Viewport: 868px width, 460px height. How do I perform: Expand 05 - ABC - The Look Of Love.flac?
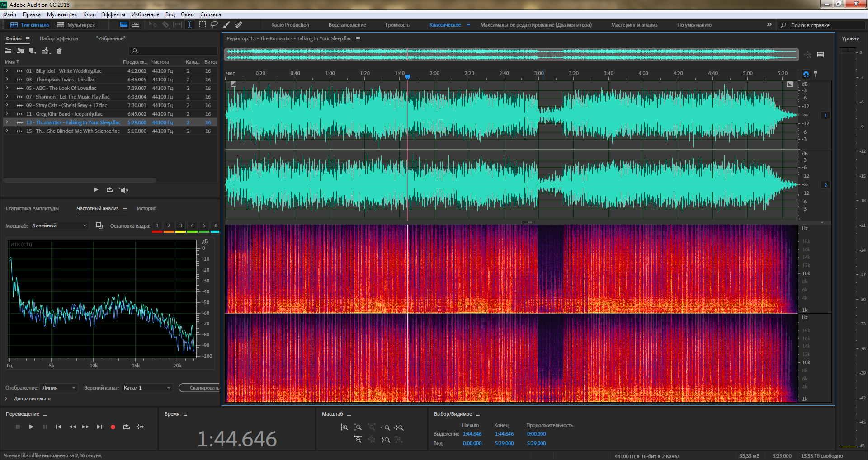[7, 88]
